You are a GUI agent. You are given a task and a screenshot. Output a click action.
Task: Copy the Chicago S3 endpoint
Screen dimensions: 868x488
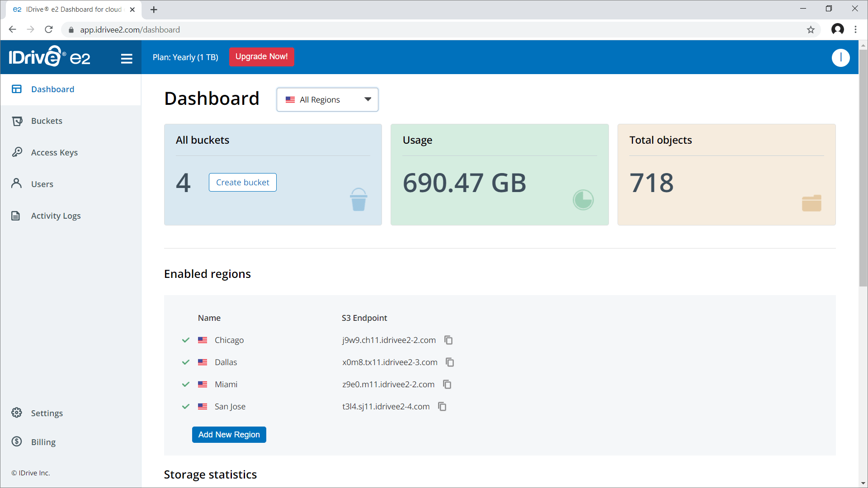pyautogui.click(x=448, y=340)
